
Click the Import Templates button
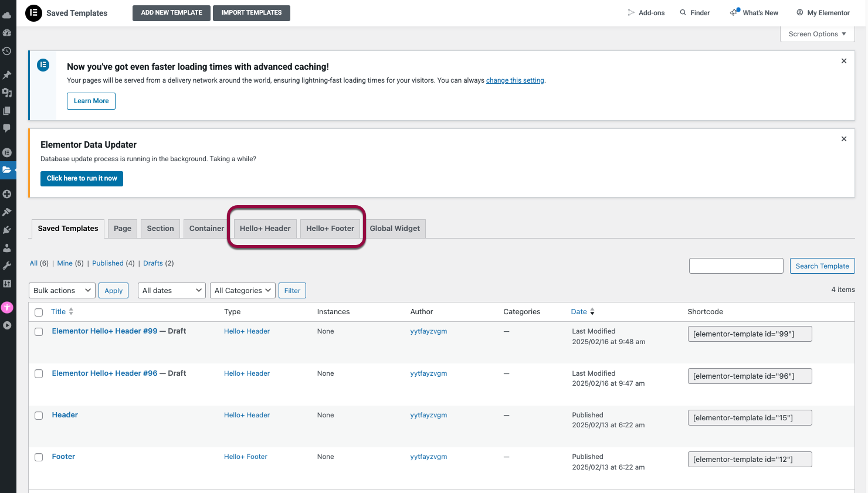coord(252,13)
